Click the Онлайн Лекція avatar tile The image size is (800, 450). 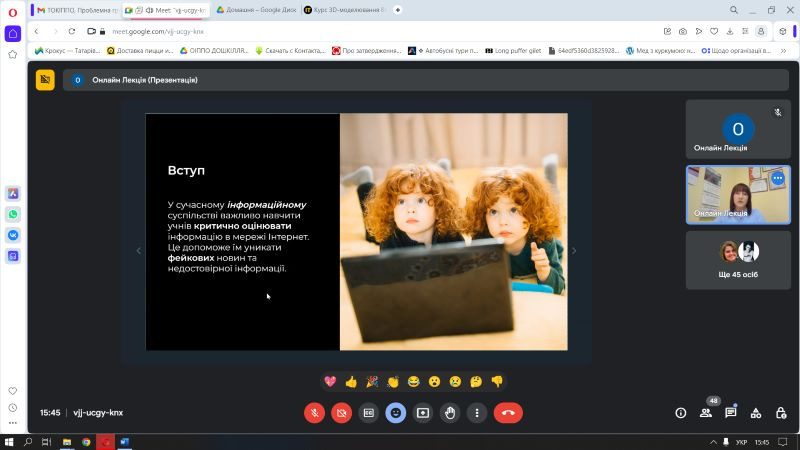(738, 129)
